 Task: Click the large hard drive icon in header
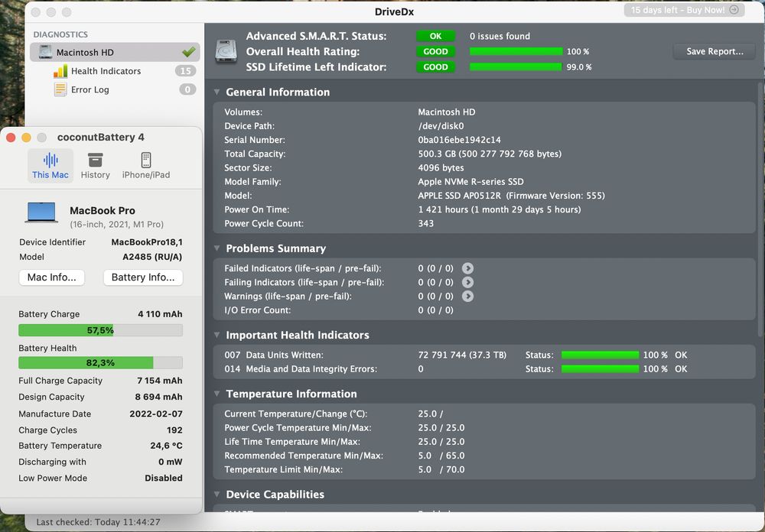point(226,51)
